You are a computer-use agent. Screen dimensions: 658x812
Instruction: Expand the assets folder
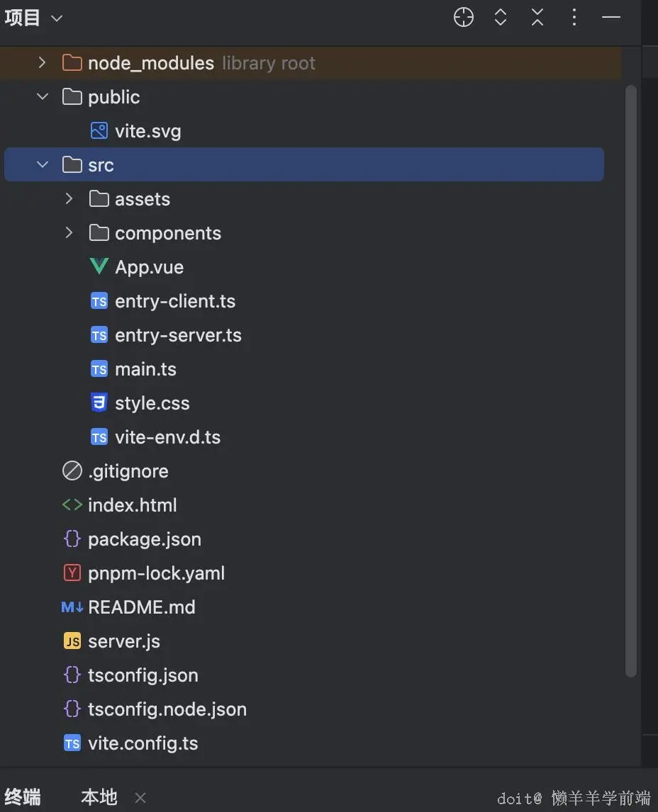[x=69, y=199]
